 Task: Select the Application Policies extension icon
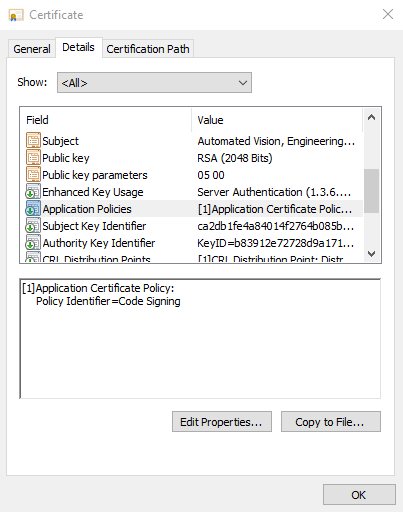click(x=33, y=208)
